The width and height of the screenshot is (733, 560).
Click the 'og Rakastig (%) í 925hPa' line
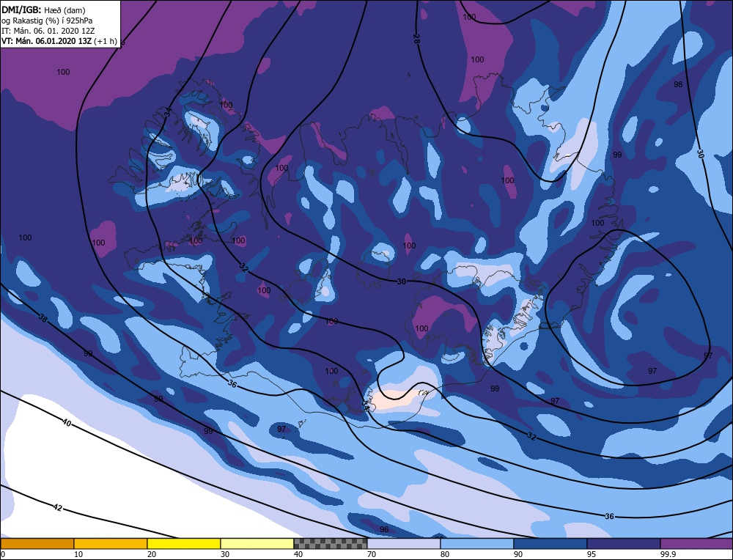tap(47, 20)
